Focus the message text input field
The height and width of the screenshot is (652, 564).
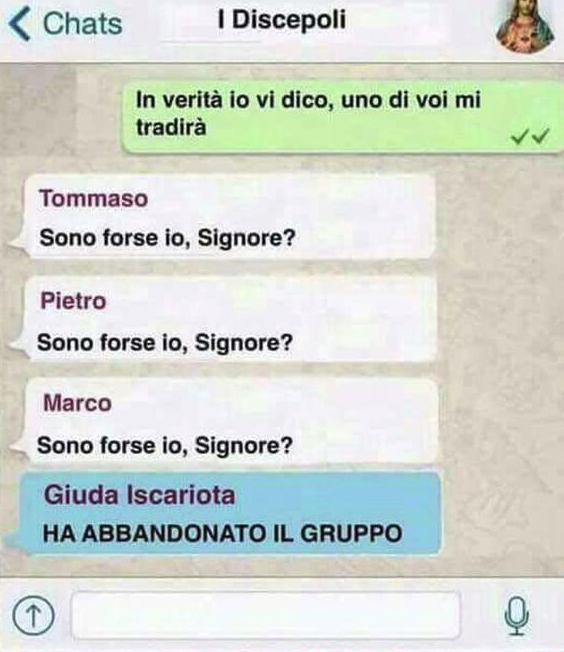click(x=266, y=615)
